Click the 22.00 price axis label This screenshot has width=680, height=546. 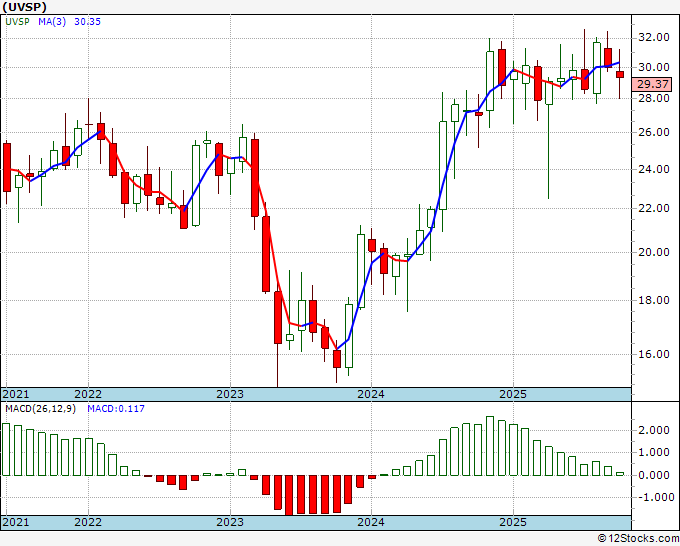tap(654, 208)
